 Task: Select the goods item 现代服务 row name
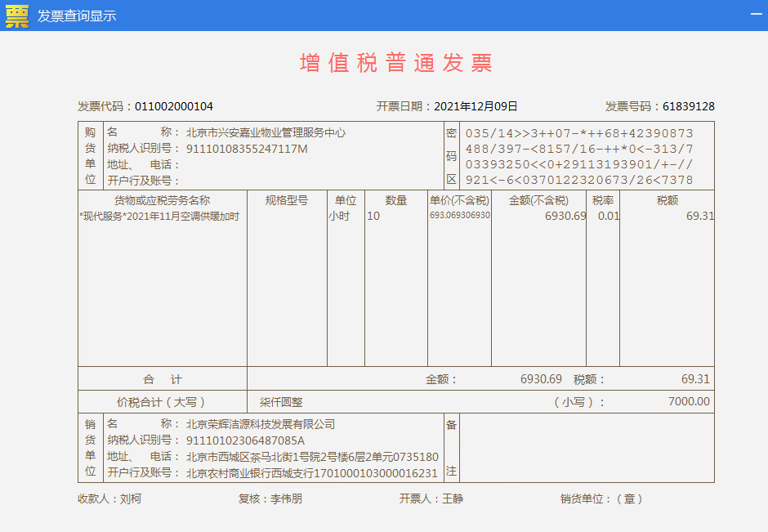(159, 216)
